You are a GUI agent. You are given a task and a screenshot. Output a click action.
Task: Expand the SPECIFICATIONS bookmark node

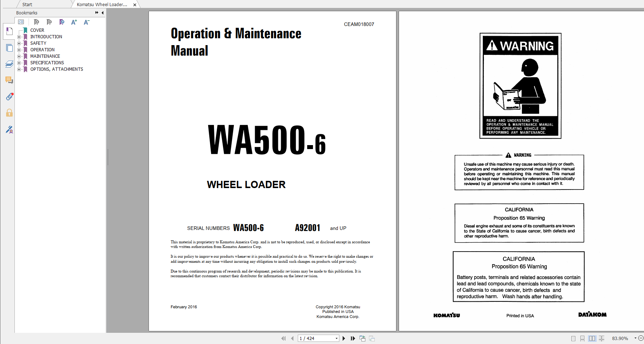click(x=19, y=63)
